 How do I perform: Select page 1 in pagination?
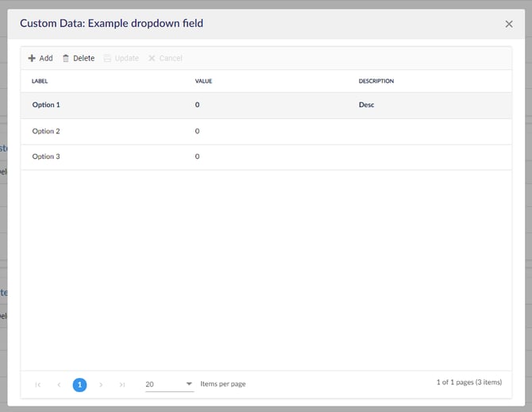pos(79,384)
